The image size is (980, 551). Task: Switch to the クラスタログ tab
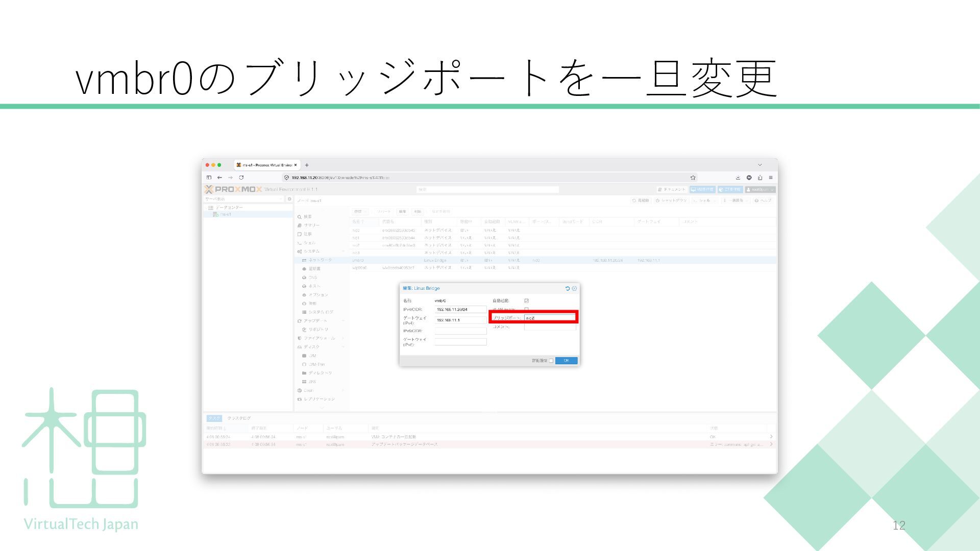click(x=239, y=418)
